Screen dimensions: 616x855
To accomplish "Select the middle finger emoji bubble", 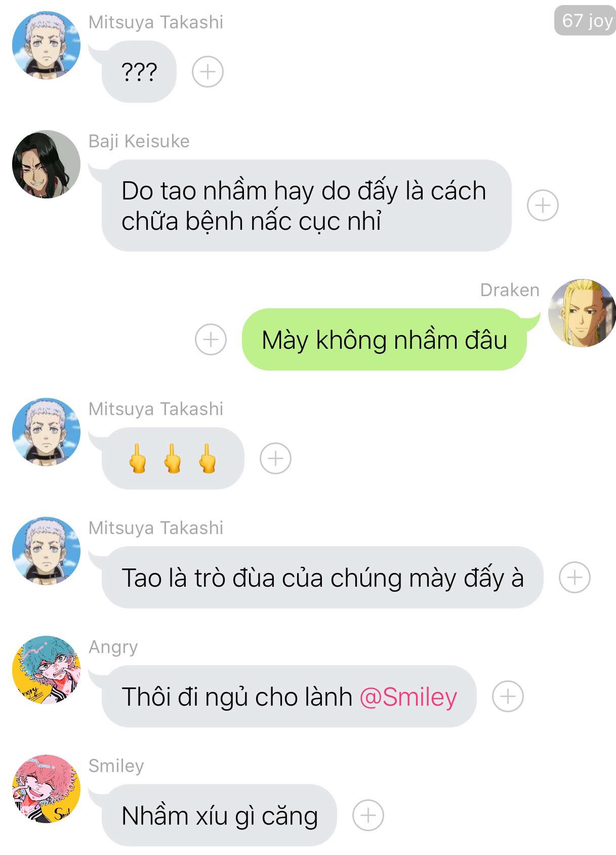I will (173, 458).
